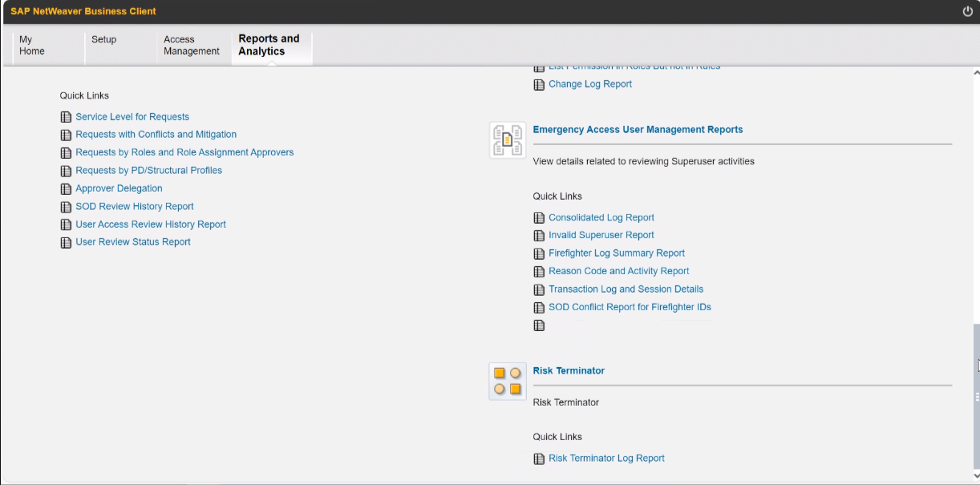Click the report icon beside Approver Delegation

(66, 189)
